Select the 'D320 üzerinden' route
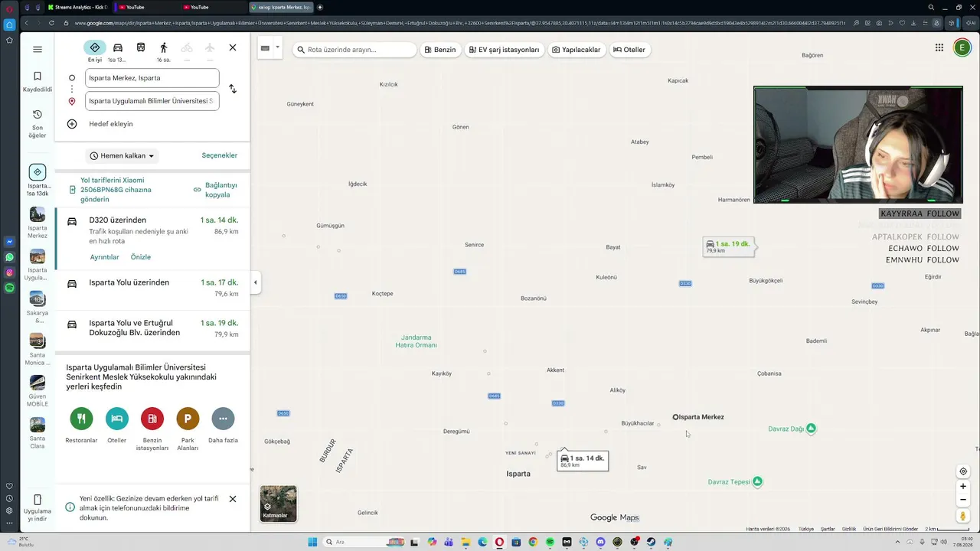The image size is (980, 551). [152, 239]
